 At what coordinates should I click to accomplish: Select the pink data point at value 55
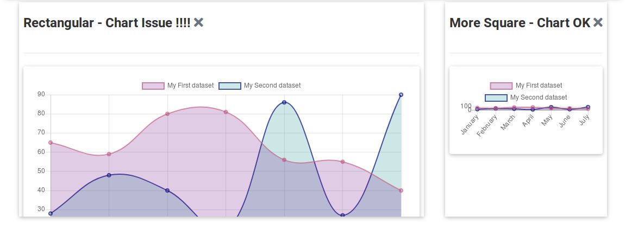[x=342, y=162]
